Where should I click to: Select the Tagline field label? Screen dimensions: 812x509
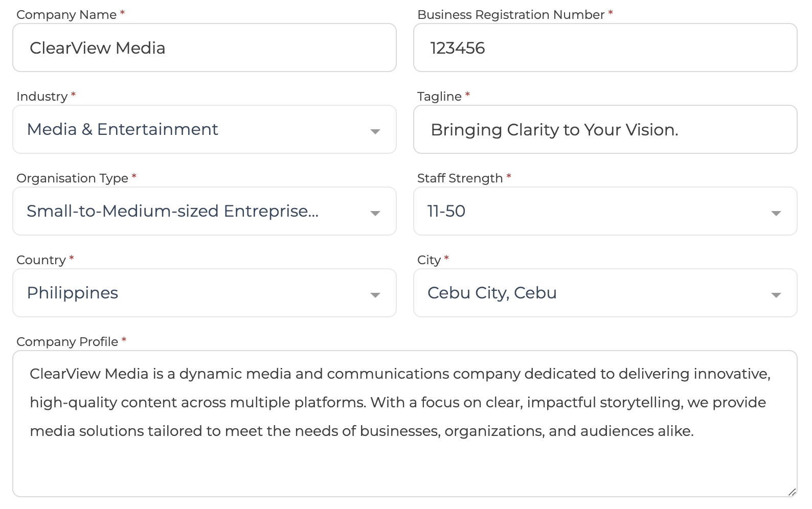439,97
